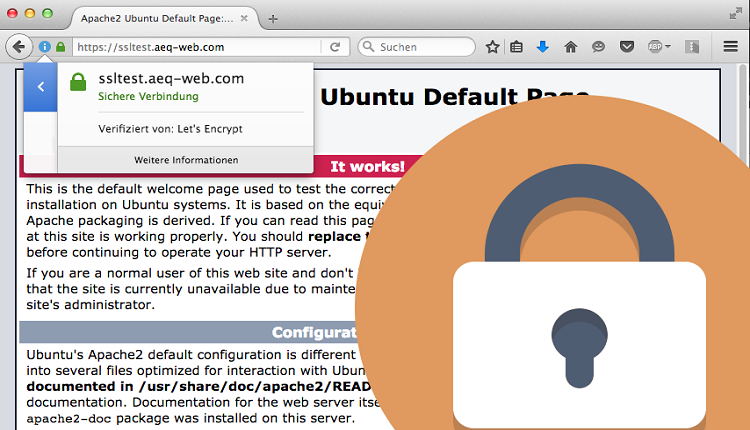This screenshot has height=430, width=750.
Task: Click the large green padlock in popup
Action: (78, 82)
